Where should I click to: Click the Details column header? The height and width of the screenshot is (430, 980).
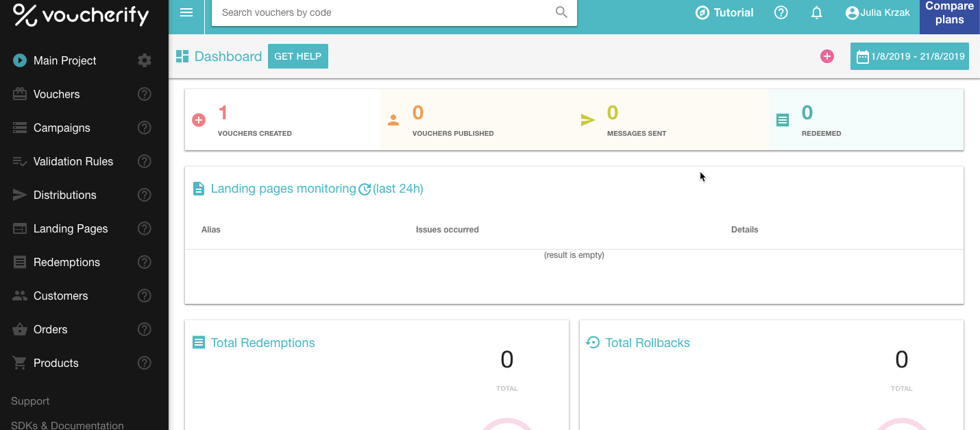[745, 230]
